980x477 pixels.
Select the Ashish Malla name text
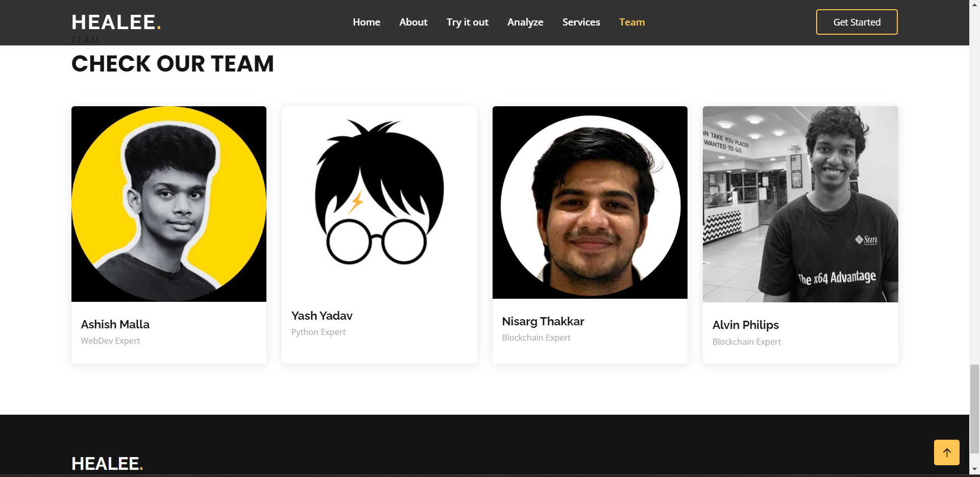(115, 324)
